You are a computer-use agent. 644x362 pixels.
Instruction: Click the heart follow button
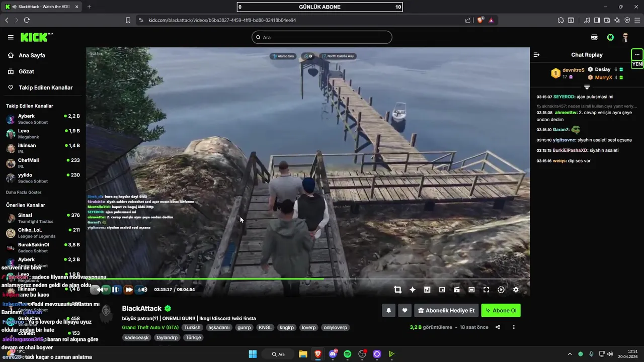click(405, 311)
